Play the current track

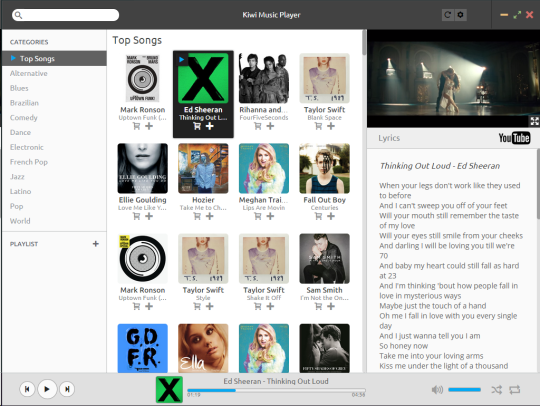coord(47,389)
